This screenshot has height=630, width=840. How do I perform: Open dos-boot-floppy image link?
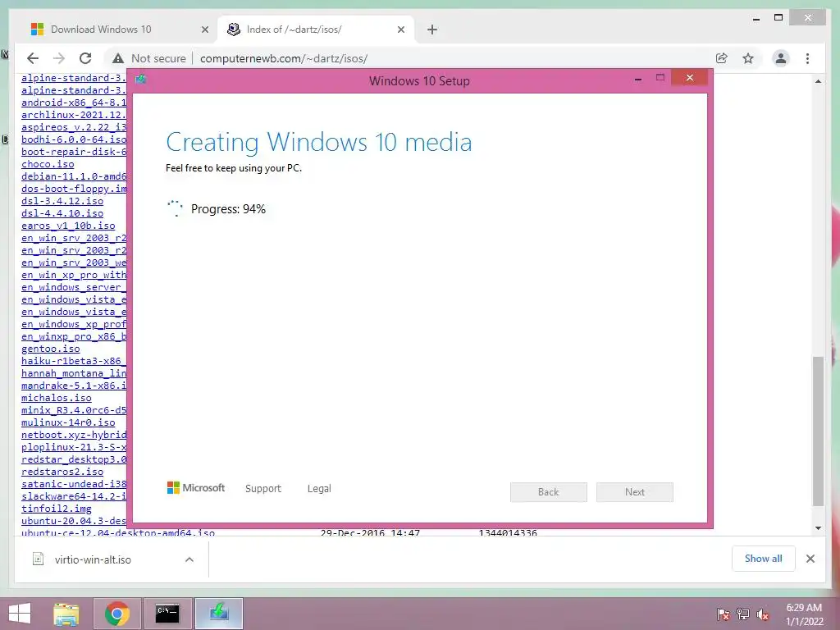[74, 189]
